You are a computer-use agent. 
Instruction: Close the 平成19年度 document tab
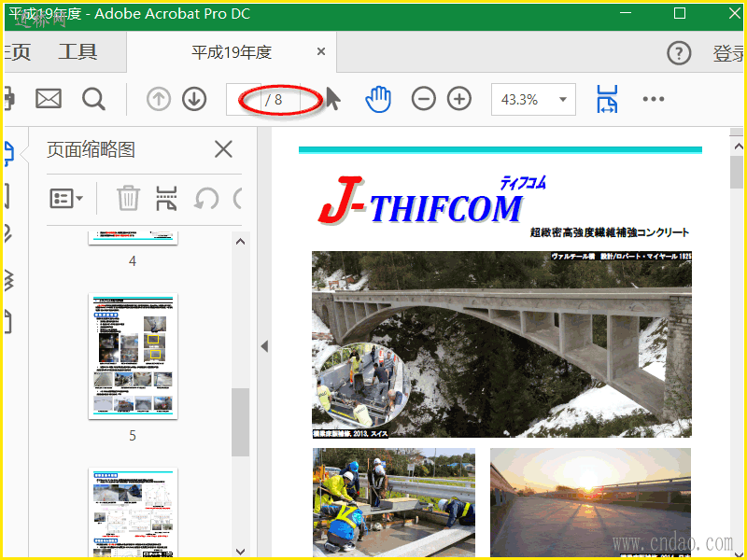(x=321, y=51)
